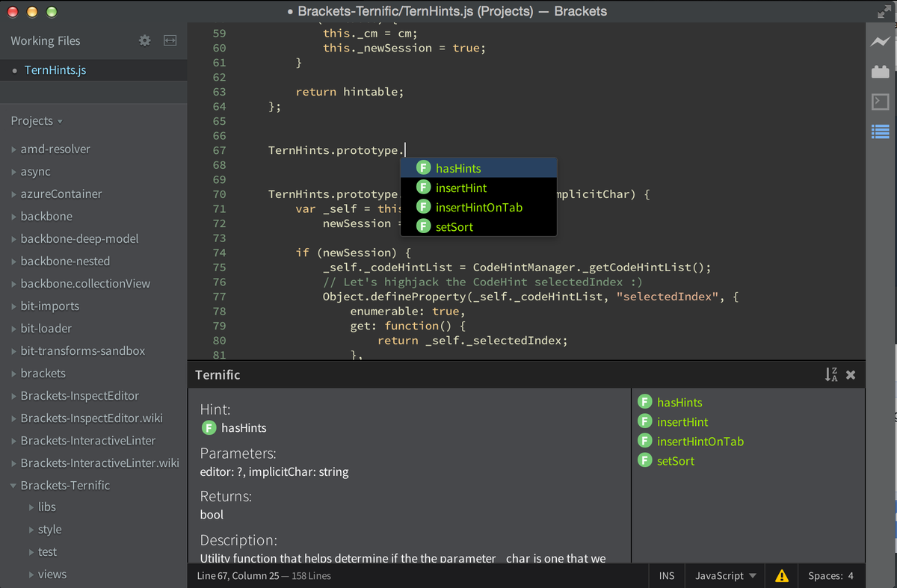Viewport: 897px width, 588px height.
Task: Click line number 63 in the gutter
Action: [x=219, y=92]
